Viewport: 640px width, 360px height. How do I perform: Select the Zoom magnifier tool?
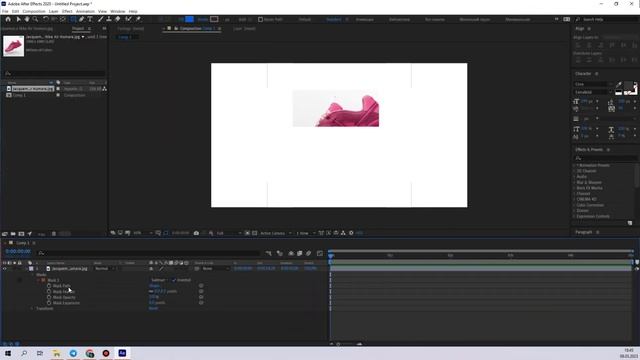[36, 19]
